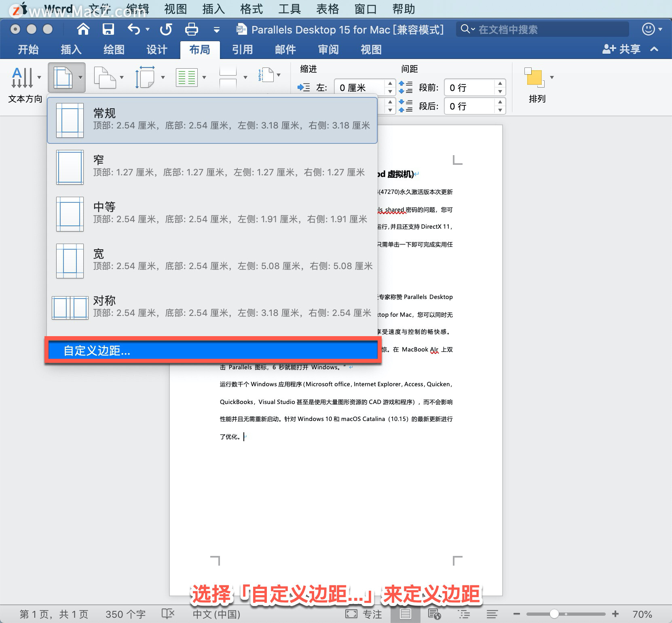Decrease 段后 spacing with down arrow

tap(500, 110)
